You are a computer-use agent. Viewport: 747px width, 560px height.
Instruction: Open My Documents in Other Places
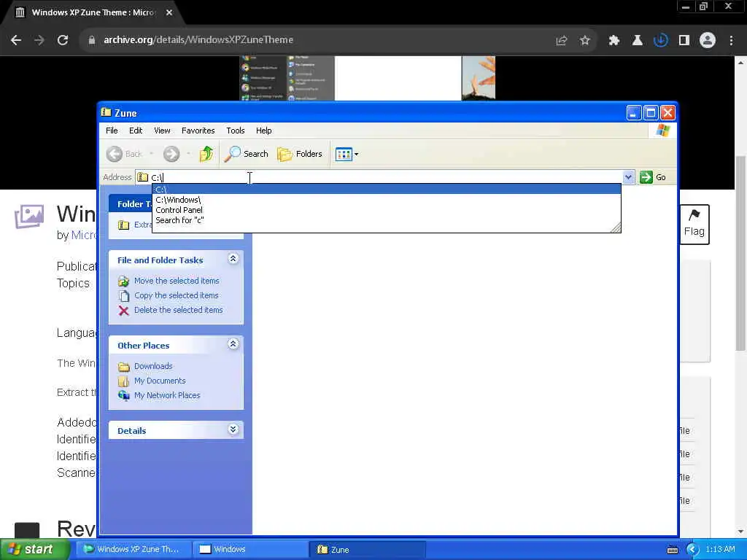click(160, 381)
